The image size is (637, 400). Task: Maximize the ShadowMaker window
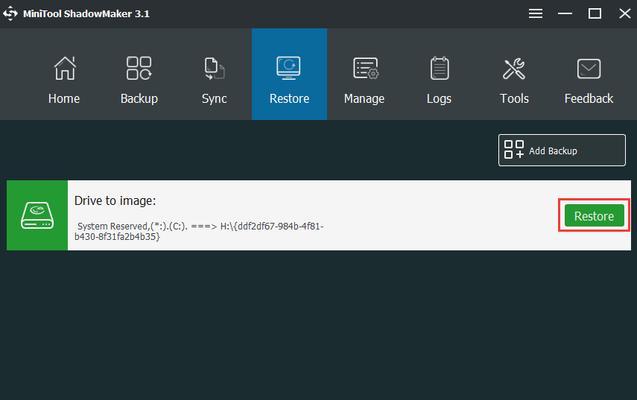coord(595,14)
